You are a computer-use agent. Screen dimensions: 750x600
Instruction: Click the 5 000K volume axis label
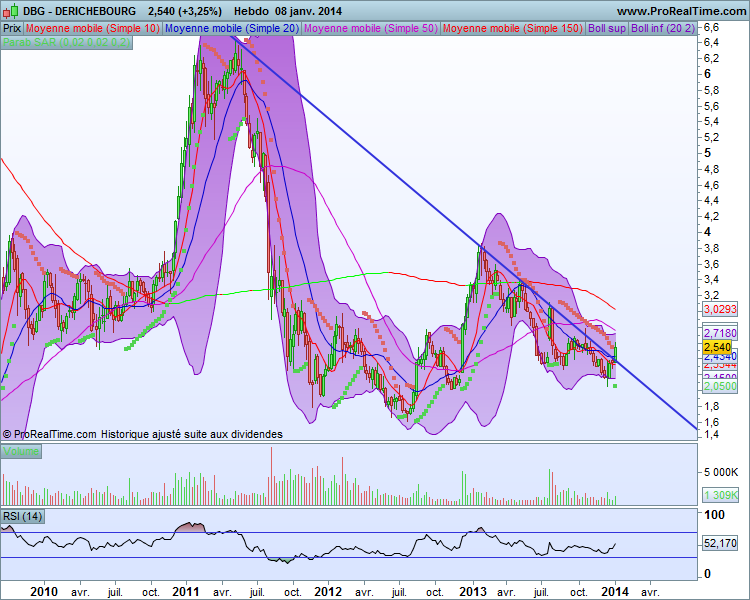pos(721,472)
